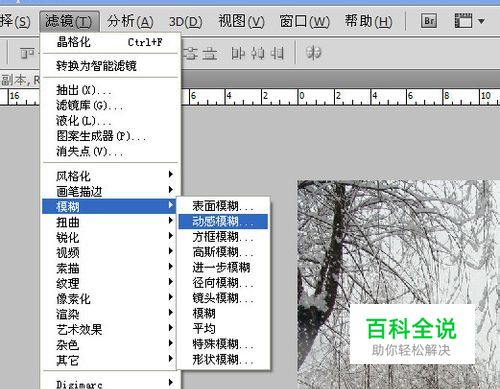
Task: Expand the highlighted 模糊 submenu
Action: [109, 206]
